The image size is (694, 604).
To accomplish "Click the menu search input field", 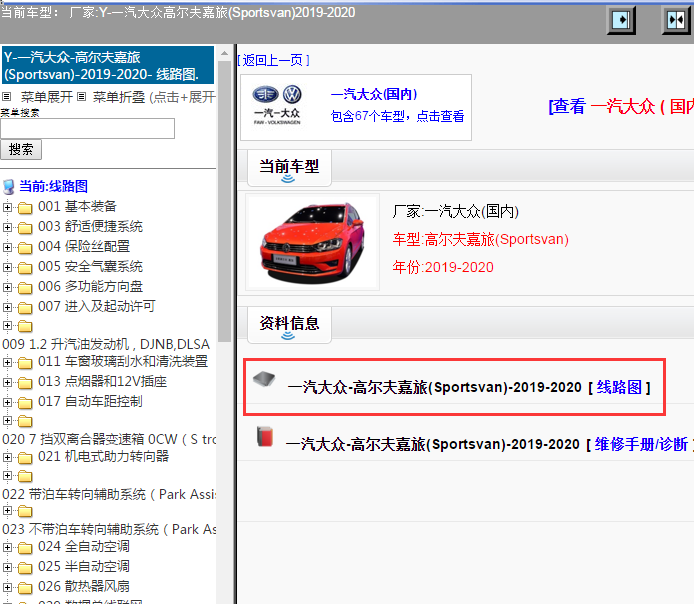I will coord(87,128).
